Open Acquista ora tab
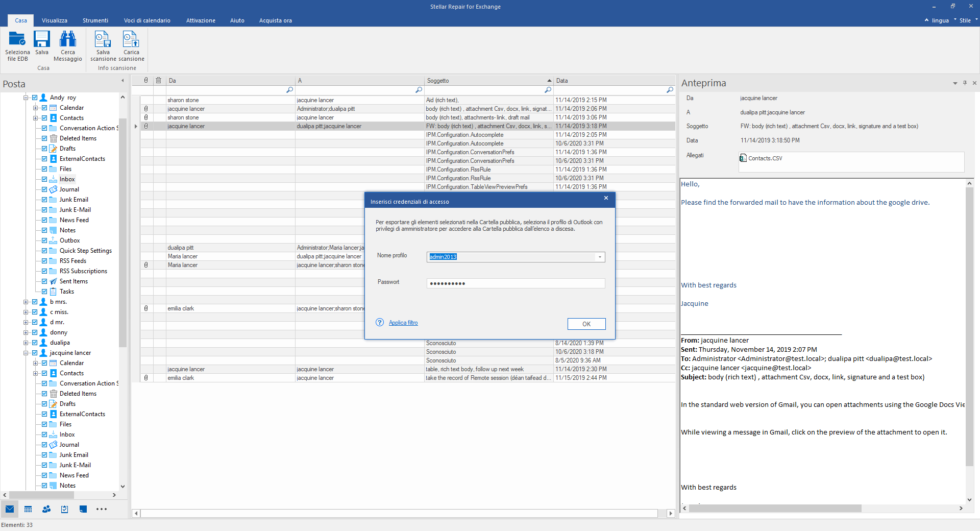 point(276,20)
